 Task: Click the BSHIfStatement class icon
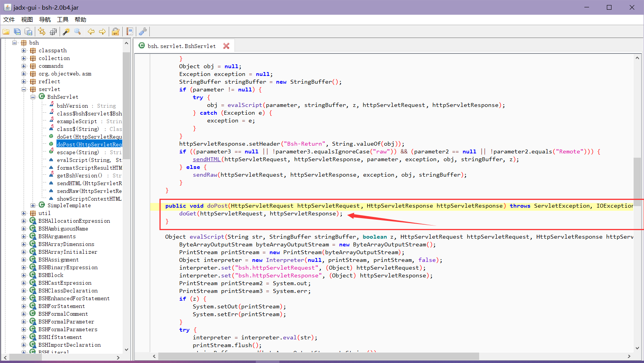pos(33,337)
